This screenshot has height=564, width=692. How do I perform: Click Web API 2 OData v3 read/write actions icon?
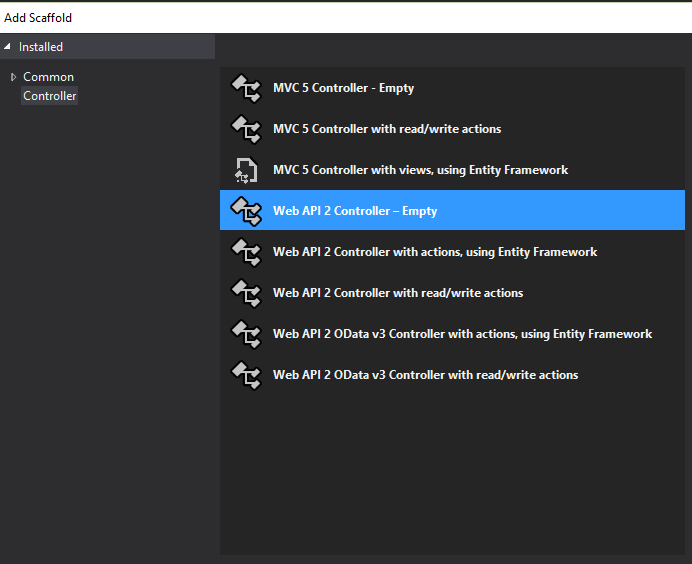246,375
